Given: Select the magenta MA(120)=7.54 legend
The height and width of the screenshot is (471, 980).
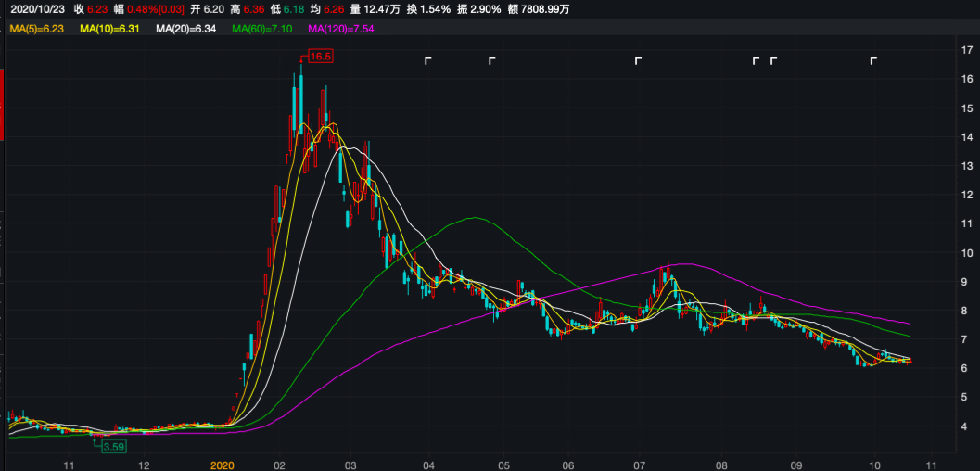Looking at the screenshot, I should [x=341, y=30].
